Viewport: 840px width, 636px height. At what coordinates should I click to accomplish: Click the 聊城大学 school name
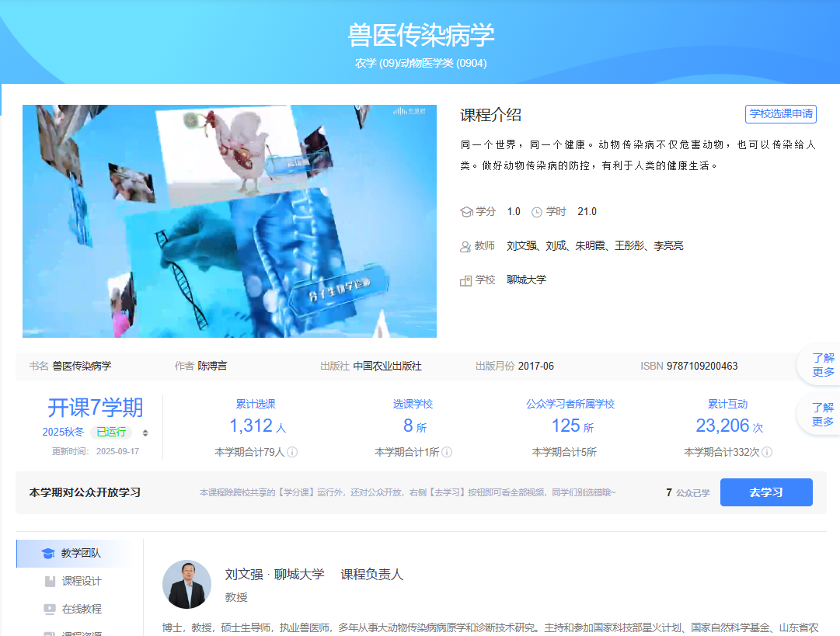526,280
